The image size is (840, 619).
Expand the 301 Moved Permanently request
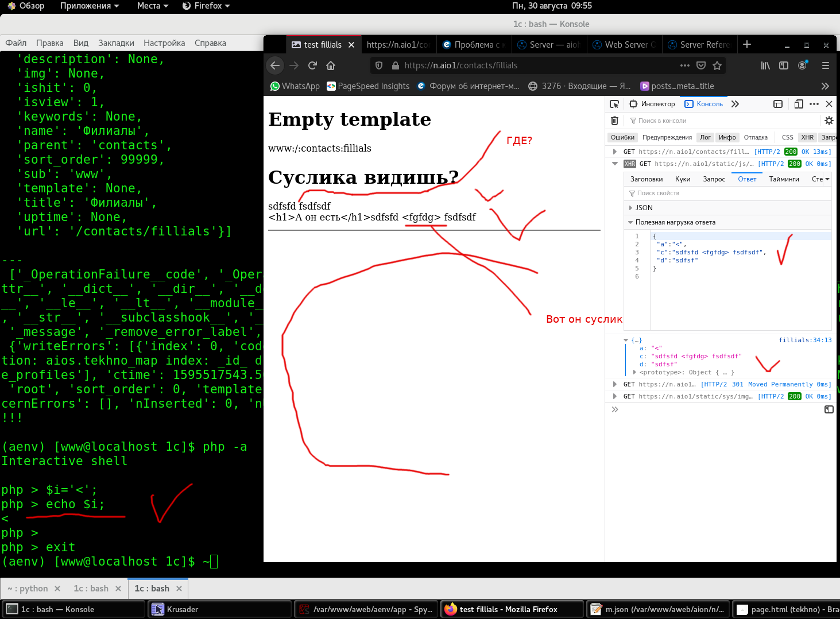(x=615, y=384)
